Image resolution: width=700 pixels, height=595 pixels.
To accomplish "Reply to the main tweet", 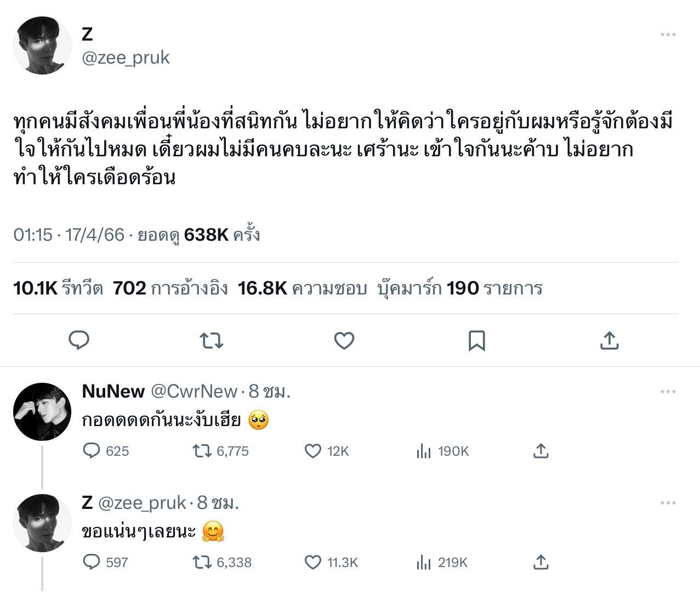I will 79,341.
